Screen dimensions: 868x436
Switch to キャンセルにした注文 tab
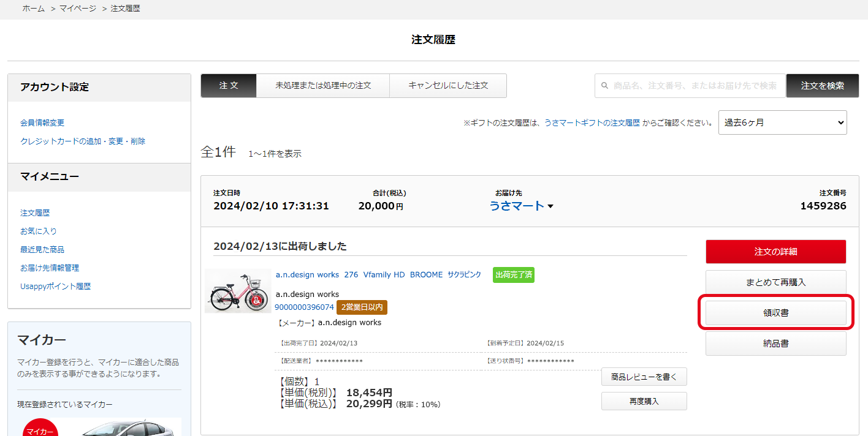448,86
